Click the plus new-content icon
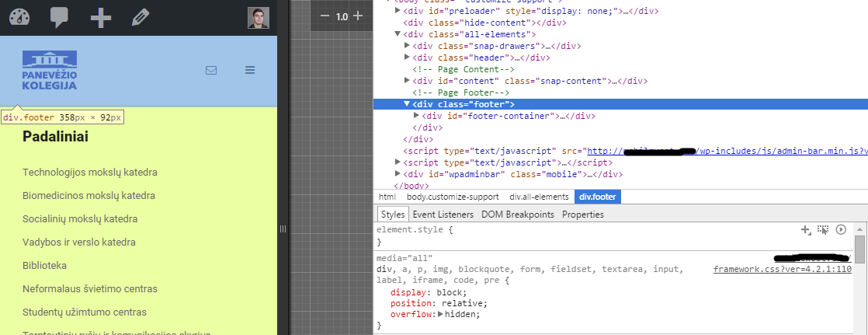The image size is (868, 335). [x=101, y=18]
